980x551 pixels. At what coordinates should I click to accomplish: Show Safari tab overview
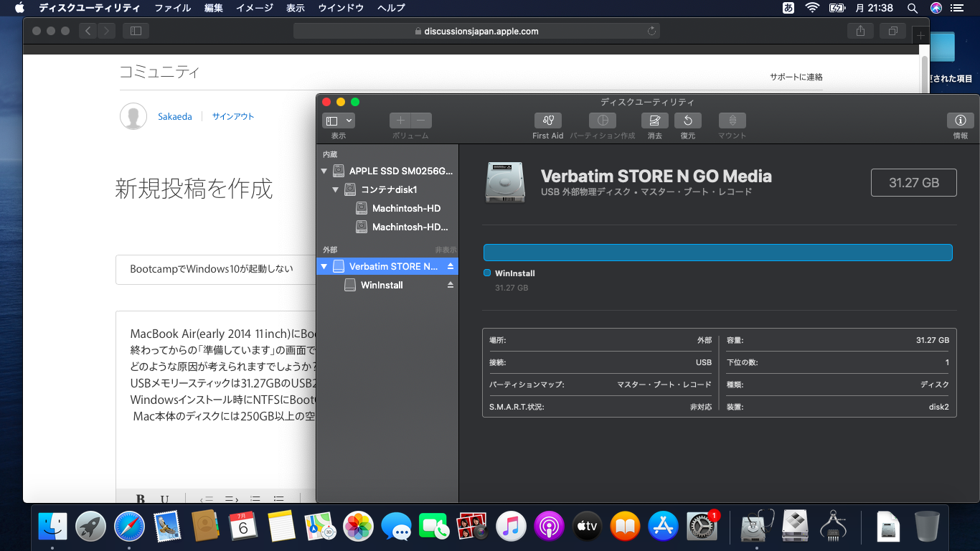893,31
